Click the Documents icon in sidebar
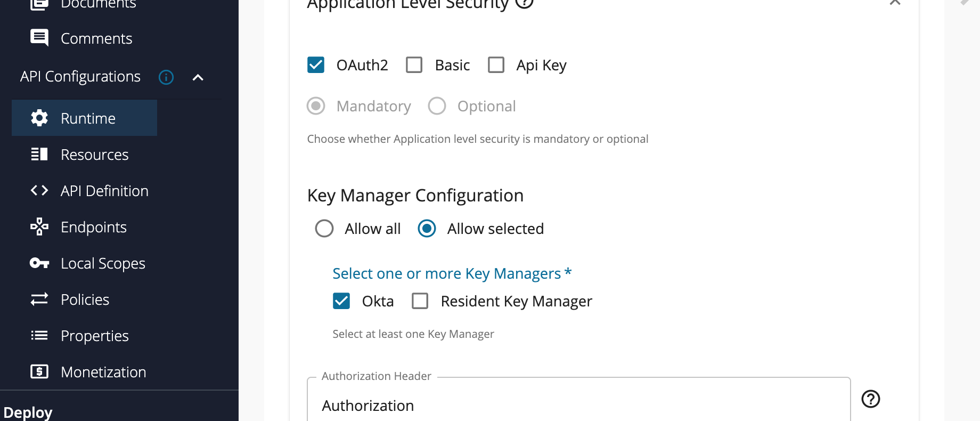980x421 pixels. click(38, 3)
